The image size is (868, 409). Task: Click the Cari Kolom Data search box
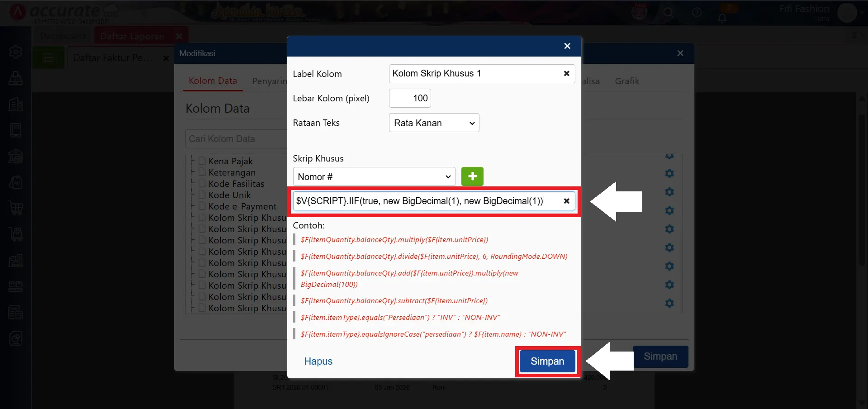point(235,139)
